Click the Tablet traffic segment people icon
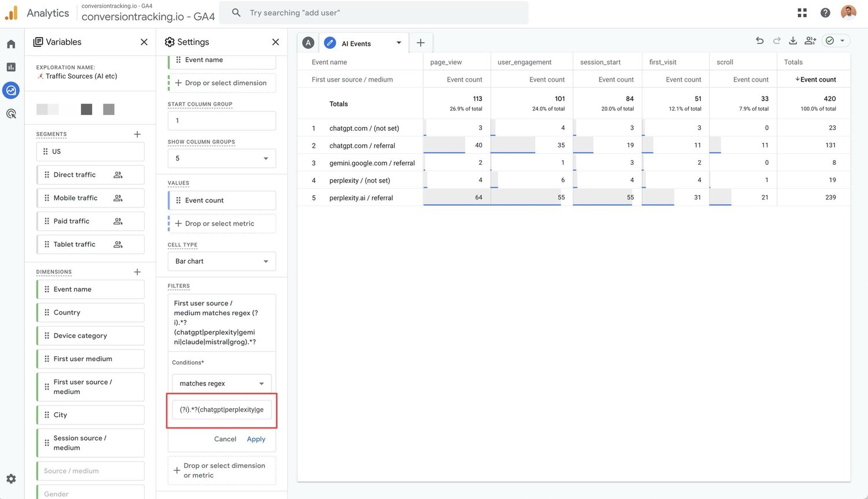868x499 pixels. 118,244
